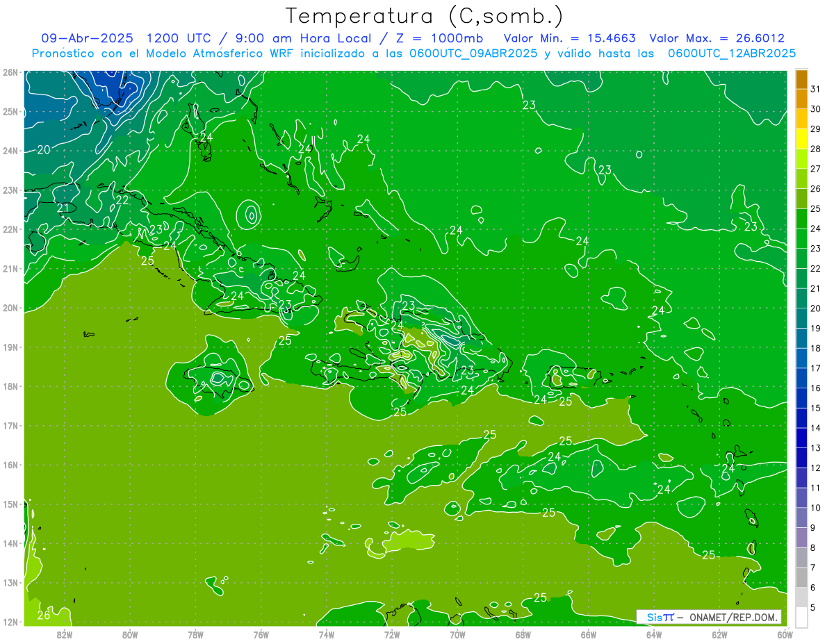Click the '64W' longitude axis label

tap(654, 634)
